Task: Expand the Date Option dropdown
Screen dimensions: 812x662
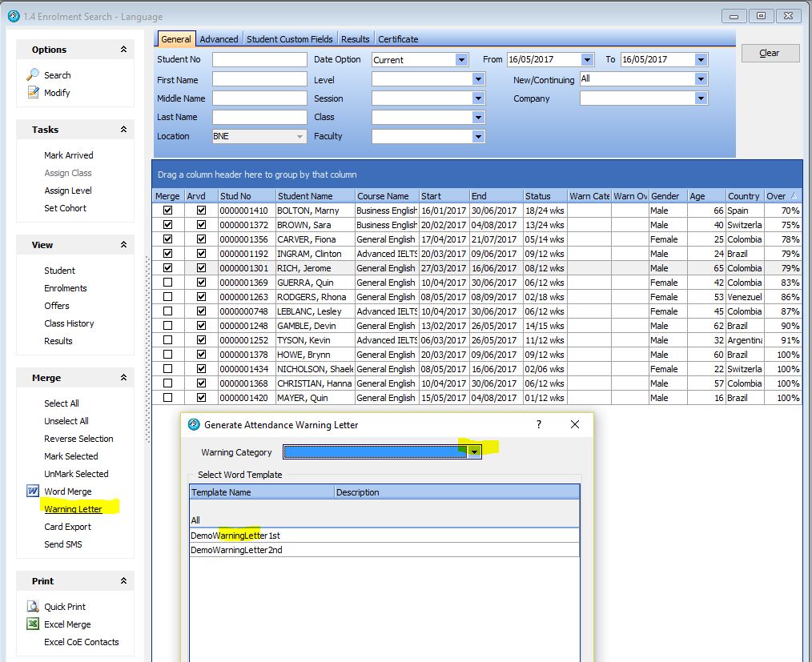Action: point(461,60)
